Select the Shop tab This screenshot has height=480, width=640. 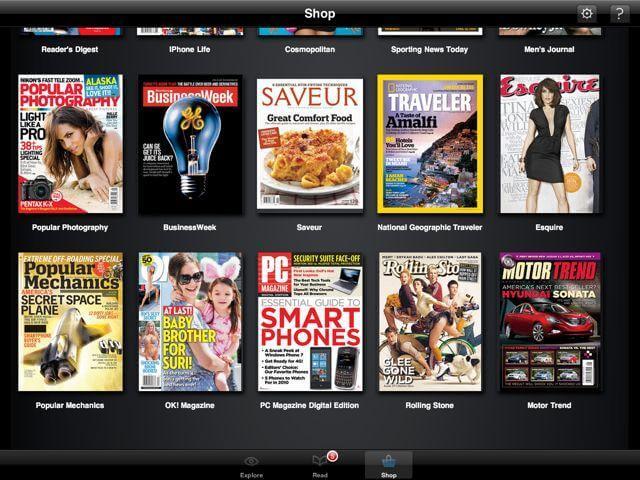point(389,466)
